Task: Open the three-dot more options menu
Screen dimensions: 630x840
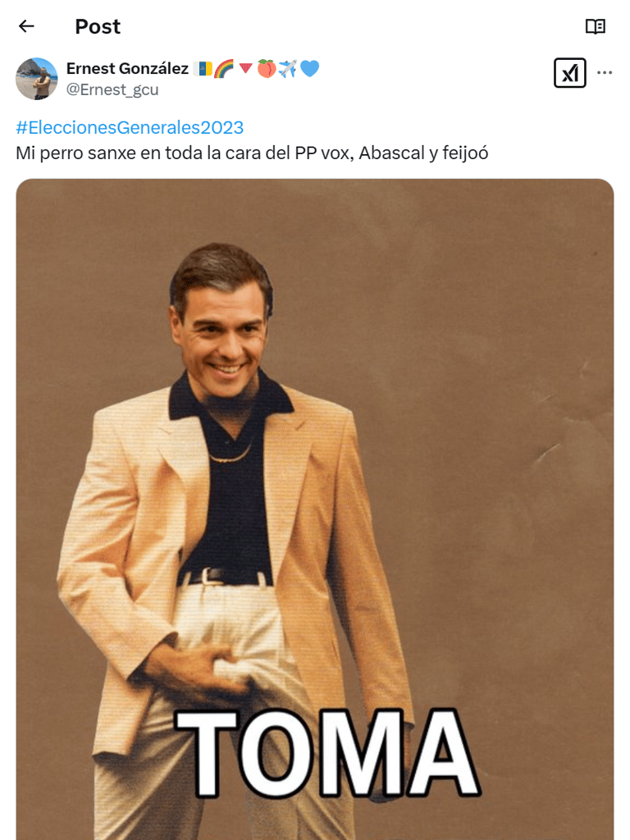Action: 605,73
